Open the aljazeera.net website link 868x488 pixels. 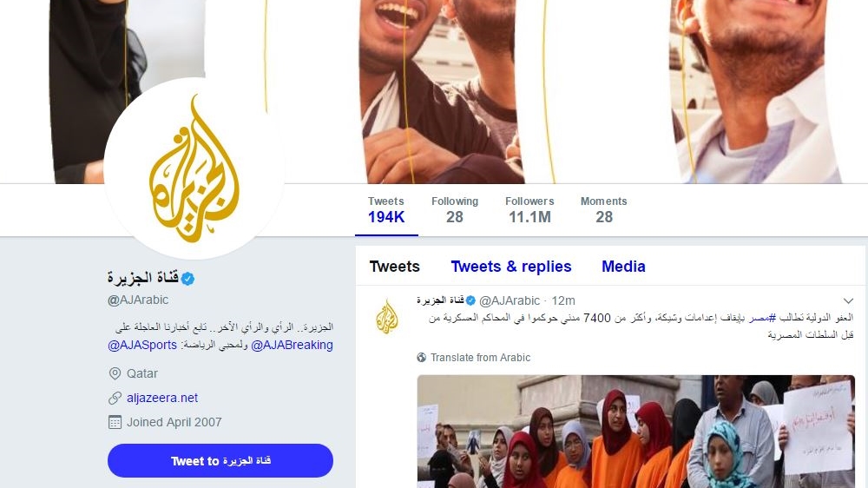(162, 398)
